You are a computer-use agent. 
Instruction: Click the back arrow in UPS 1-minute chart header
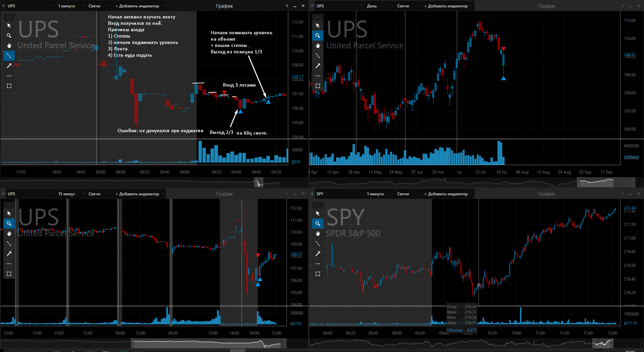tap(287, 6)
